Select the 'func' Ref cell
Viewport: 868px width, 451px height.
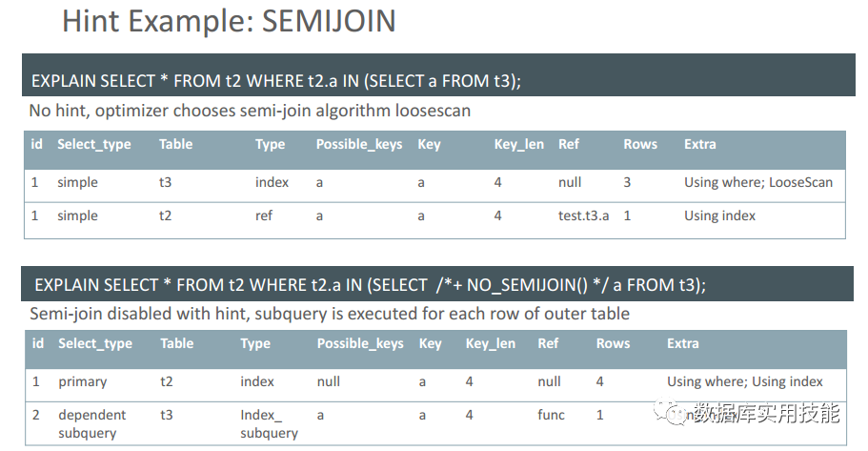(551, 415)
